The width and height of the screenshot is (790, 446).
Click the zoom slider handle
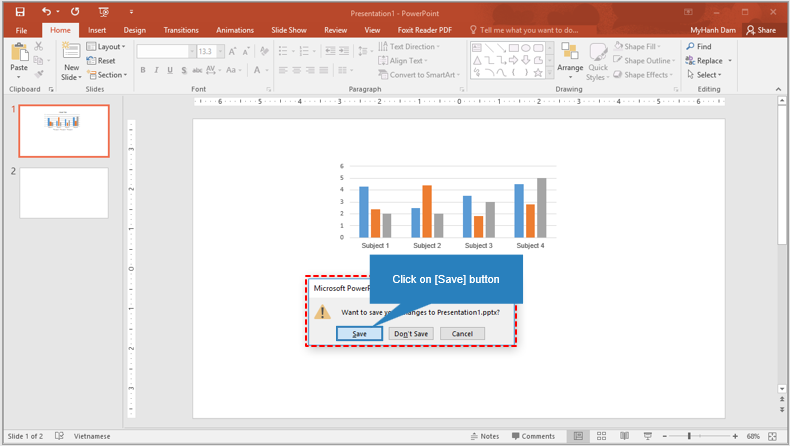[x=689, y=436]
